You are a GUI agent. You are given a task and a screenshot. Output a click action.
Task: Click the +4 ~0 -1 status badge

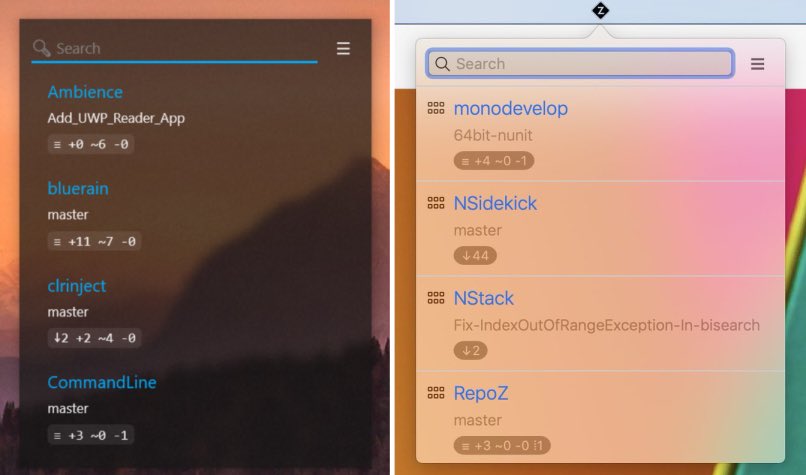(494, 161)
